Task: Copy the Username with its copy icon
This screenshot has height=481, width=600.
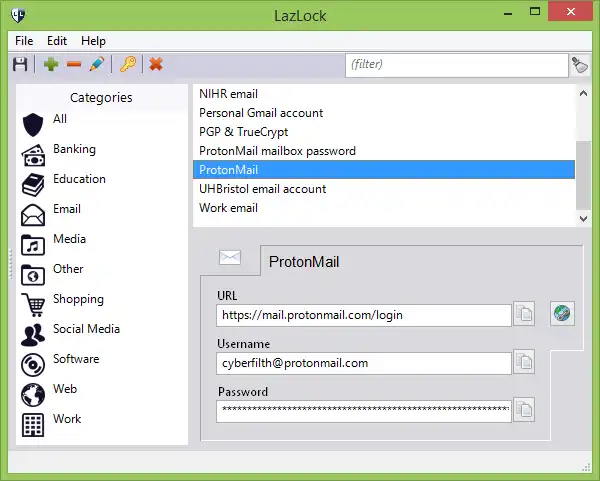Action: (x=524, y=362)
